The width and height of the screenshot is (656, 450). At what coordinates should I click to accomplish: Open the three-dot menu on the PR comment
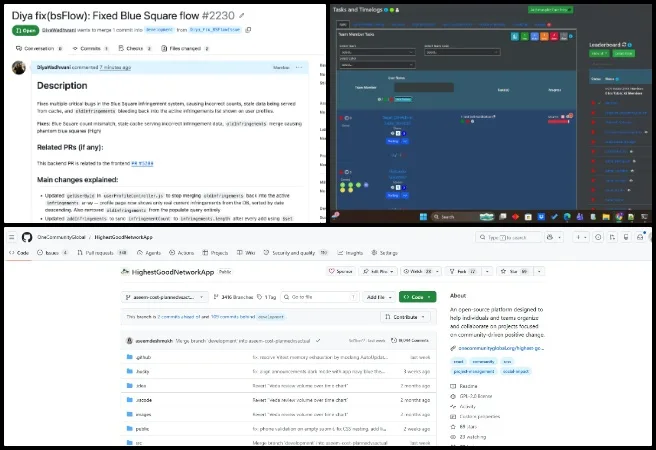coord(299,67)
